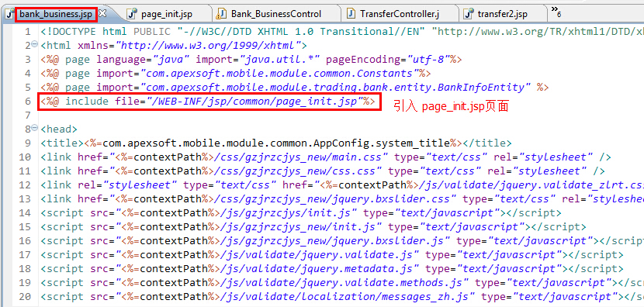Screen dimensions: 644x307
Task: Activate the bank_business.jsp editor tab
Action: [56, 14]
